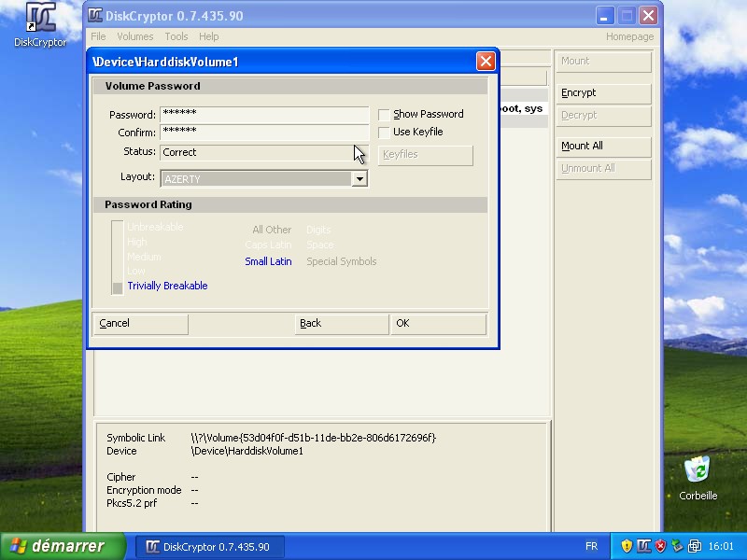Click the Pkcs5.2 prf label
The image size is (747, 560).
coord(132,503)
